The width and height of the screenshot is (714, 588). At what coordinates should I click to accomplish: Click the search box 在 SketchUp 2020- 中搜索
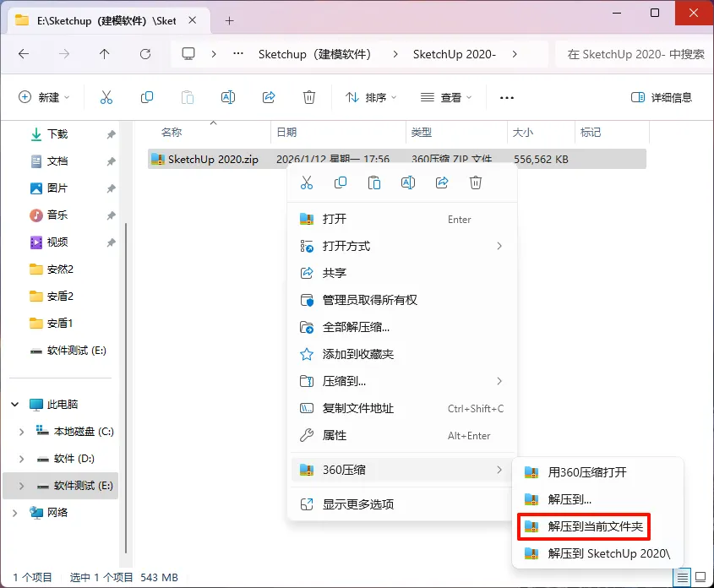(x=635, y=54)
